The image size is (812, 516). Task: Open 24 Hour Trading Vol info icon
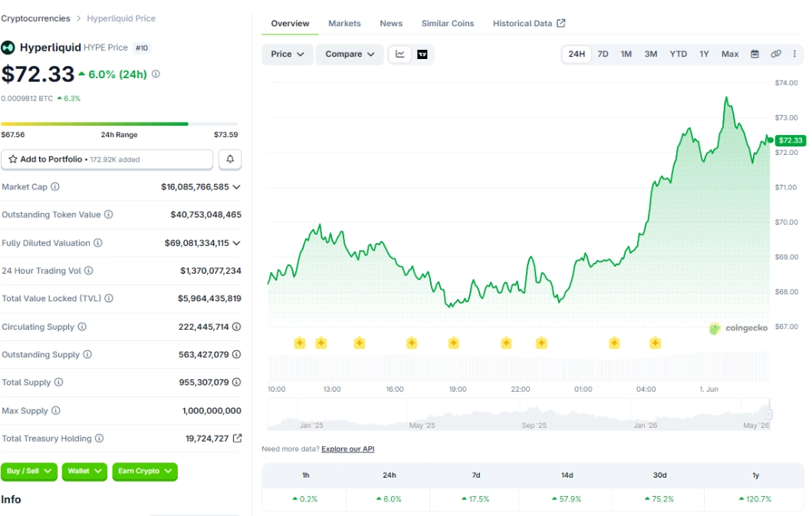[88, 271]
